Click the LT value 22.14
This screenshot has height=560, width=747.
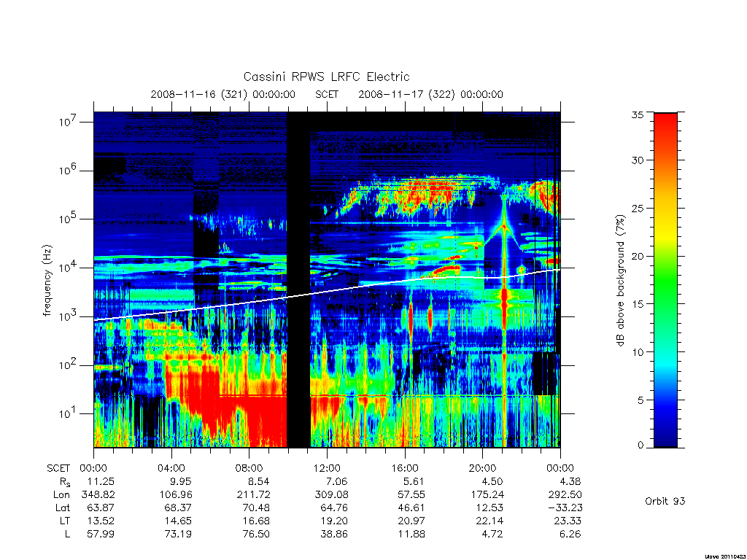point(489,521)
